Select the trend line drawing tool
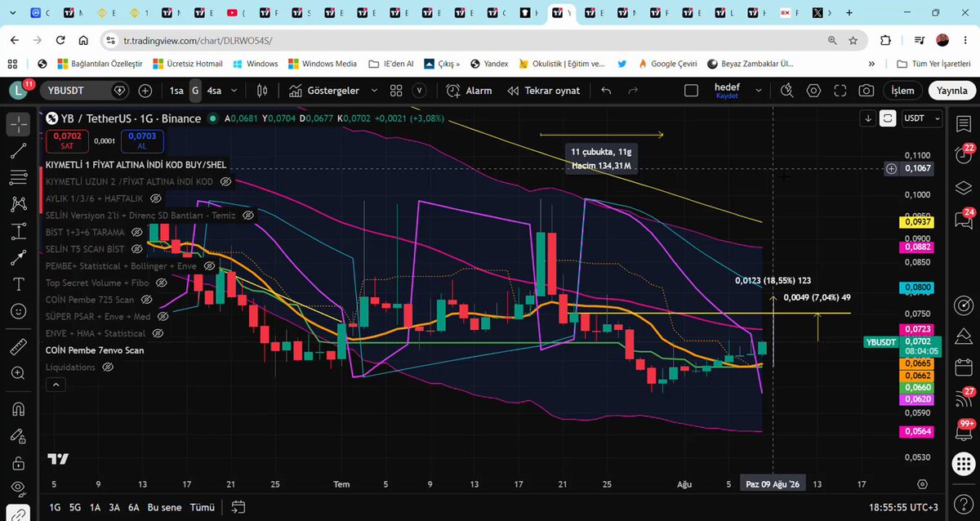Image resolution: width=980 pixels, height=521 pixels. tap(18, 150)
